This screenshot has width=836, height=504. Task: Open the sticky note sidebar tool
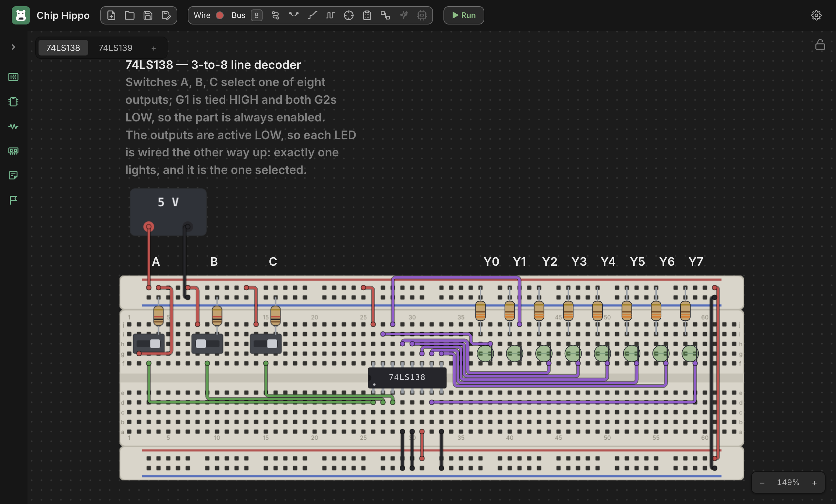point(13,175)
